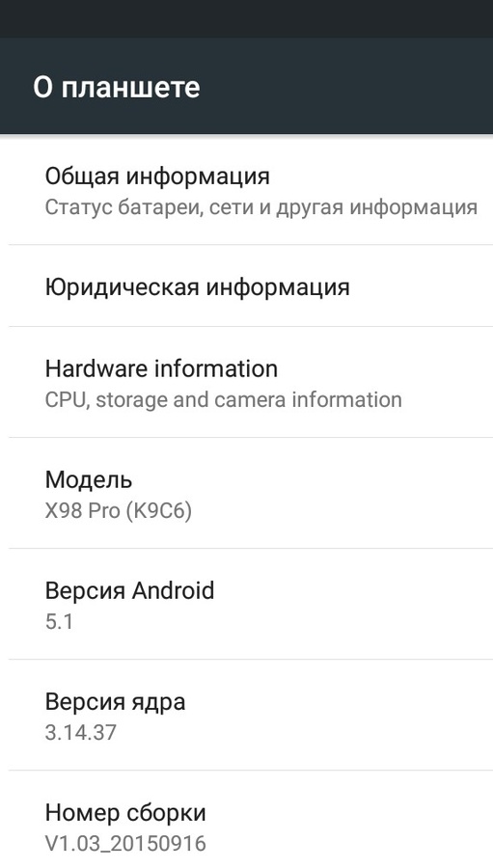Screen dimensions: 493x868
Task: Tap empty space right of Версия ядра
Action: click(338, 701)
